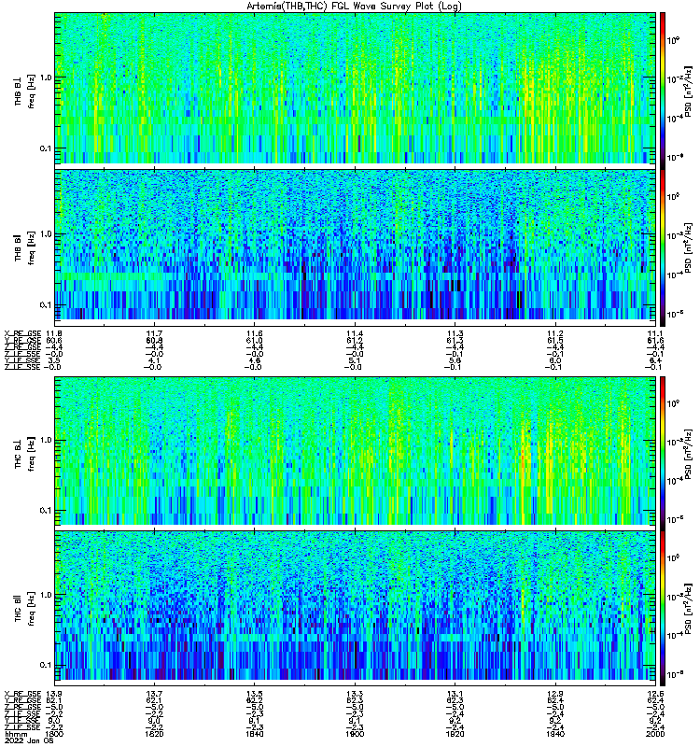Click the plot title 'Artemis(THB,THC) FGL Wave Survey Plot (Log)'
The height and width of the screenshot is (747, 700).
point(354,7)
